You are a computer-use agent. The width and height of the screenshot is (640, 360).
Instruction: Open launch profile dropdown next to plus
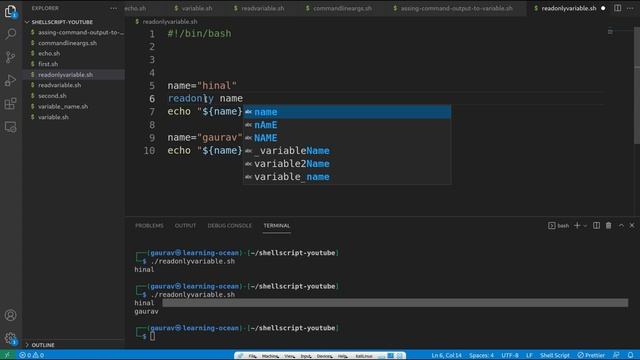tap(585, 226)
